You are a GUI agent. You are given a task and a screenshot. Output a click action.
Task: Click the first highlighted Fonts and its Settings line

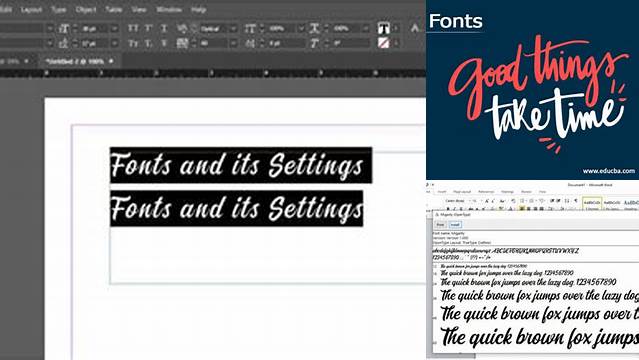tap(241, 165)
